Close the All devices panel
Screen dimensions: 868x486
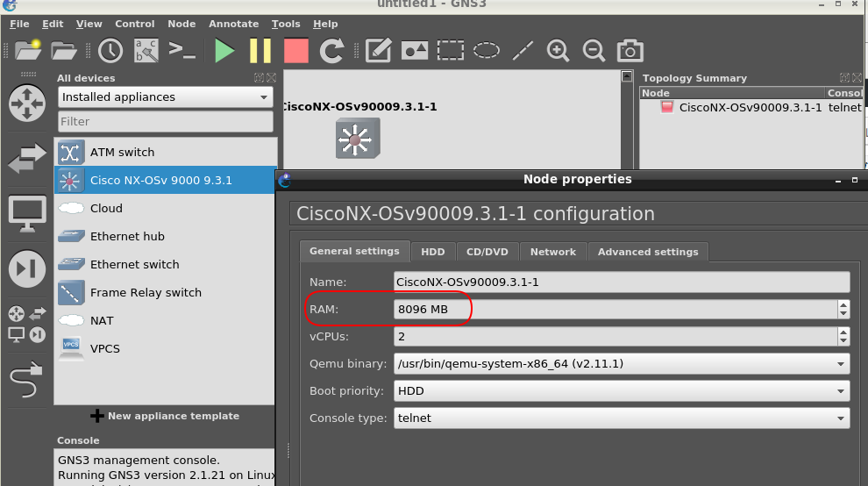271,77
